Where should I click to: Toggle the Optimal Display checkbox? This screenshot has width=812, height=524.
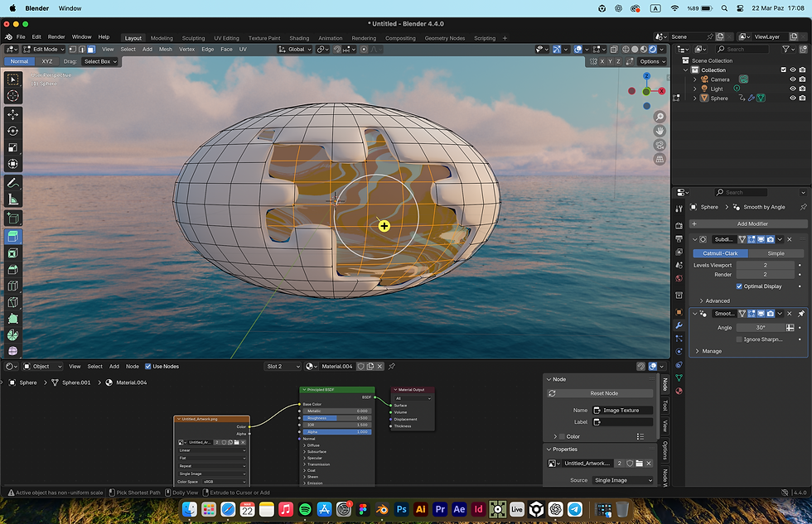[739, 286]
